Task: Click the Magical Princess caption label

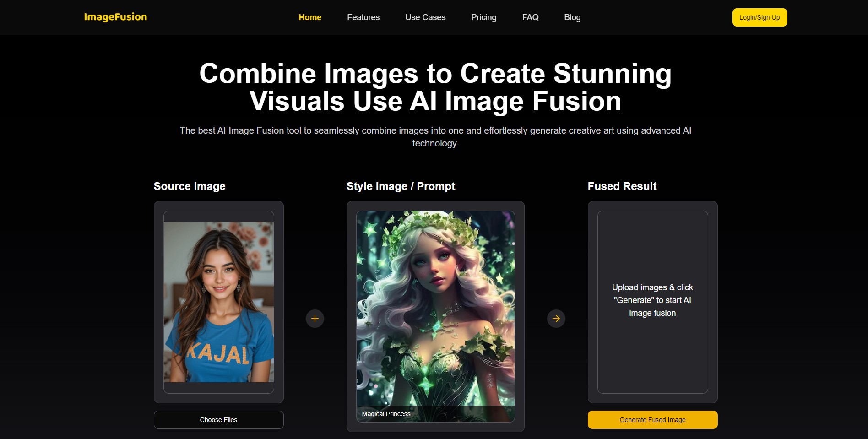Action: tap(386, 414)
